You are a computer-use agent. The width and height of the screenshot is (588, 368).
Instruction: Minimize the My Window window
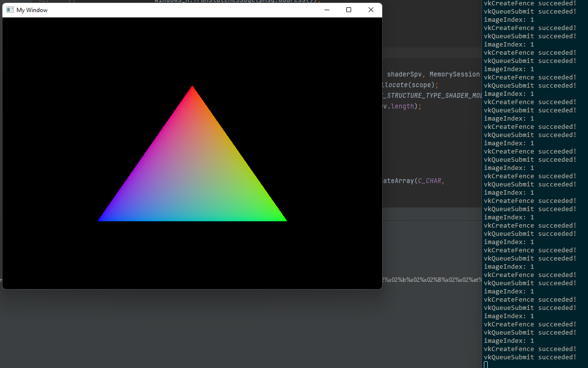(x=327, y=10)
